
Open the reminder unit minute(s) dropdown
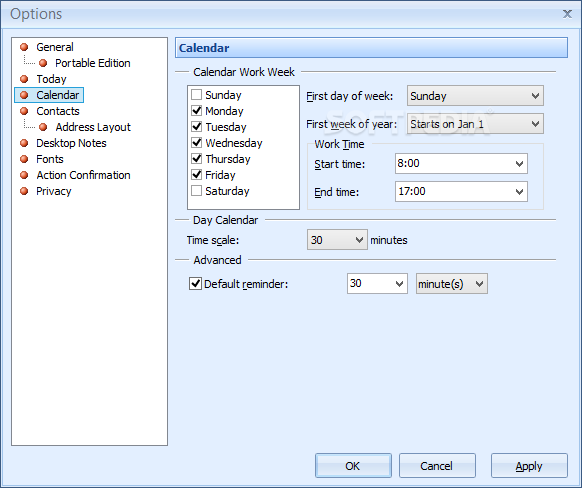451,284
